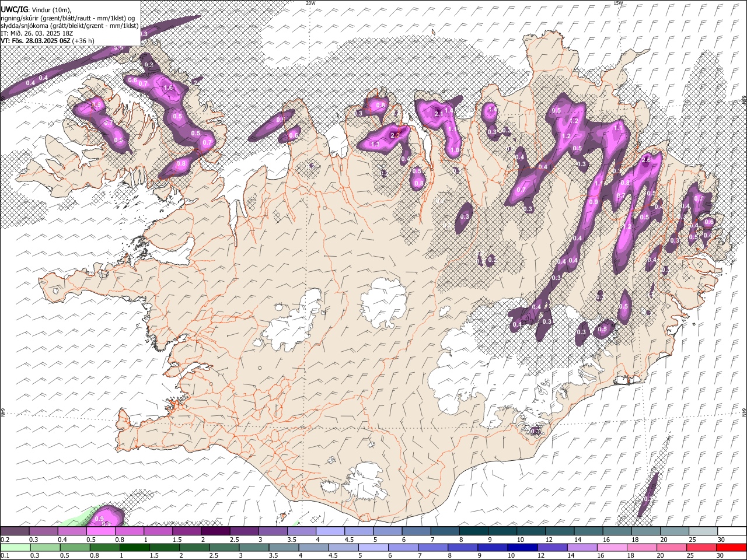Click the 'rigning/skúrir' legend description line
This screenshot has height=560, width=747.
click(68, 18)
